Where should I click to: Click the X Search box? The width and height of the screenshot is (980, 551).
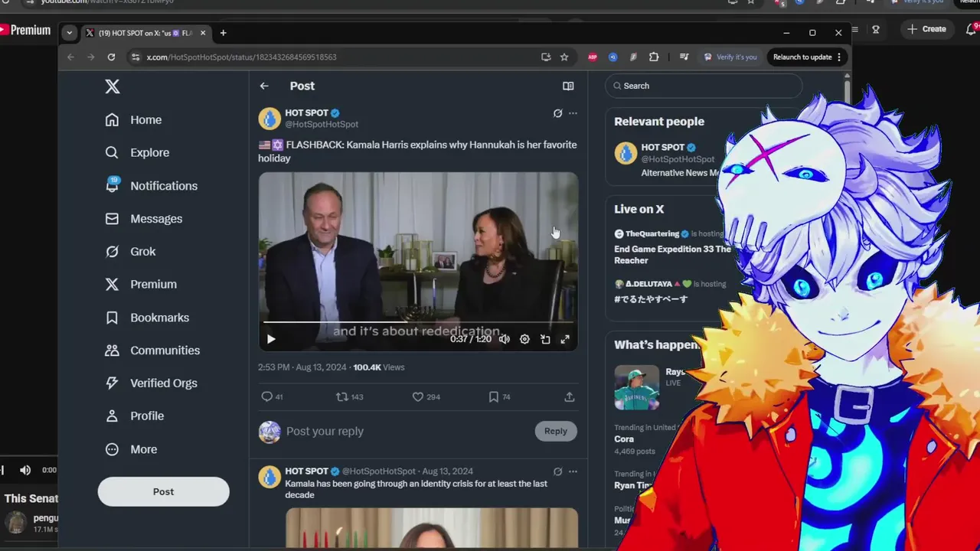(704, 86)
